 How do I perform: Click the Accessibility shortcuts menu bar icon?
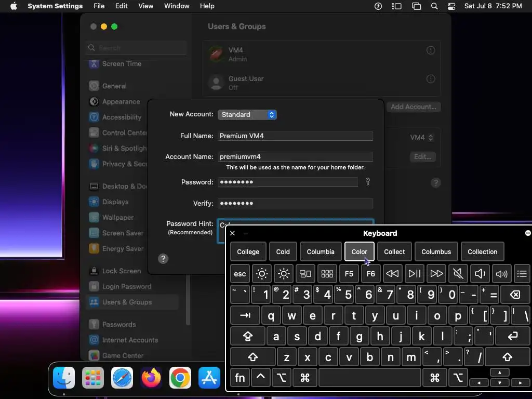click(x=378, y=6)
